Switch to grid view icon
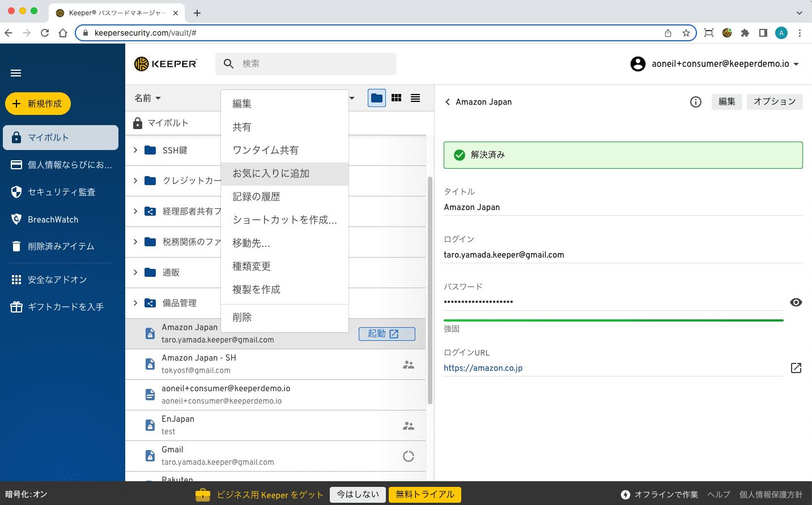 397,98
